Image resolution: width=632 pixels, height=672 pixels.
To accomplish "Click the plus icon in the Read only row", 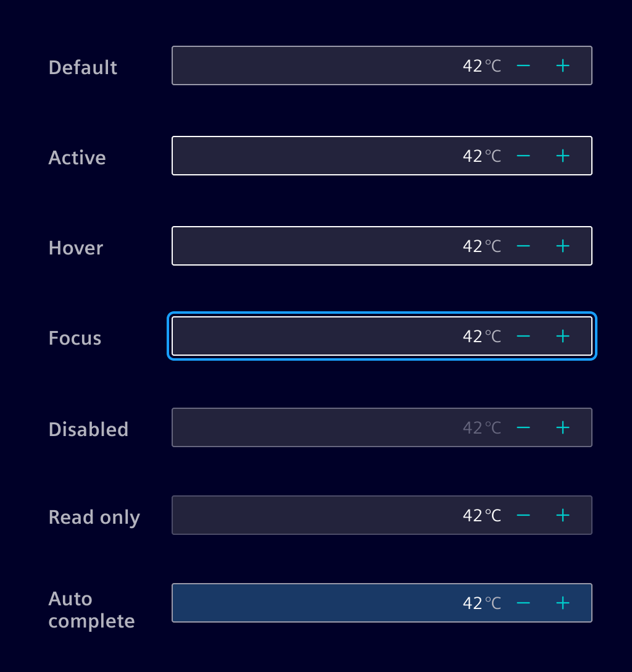I will (x=562, y=514).
